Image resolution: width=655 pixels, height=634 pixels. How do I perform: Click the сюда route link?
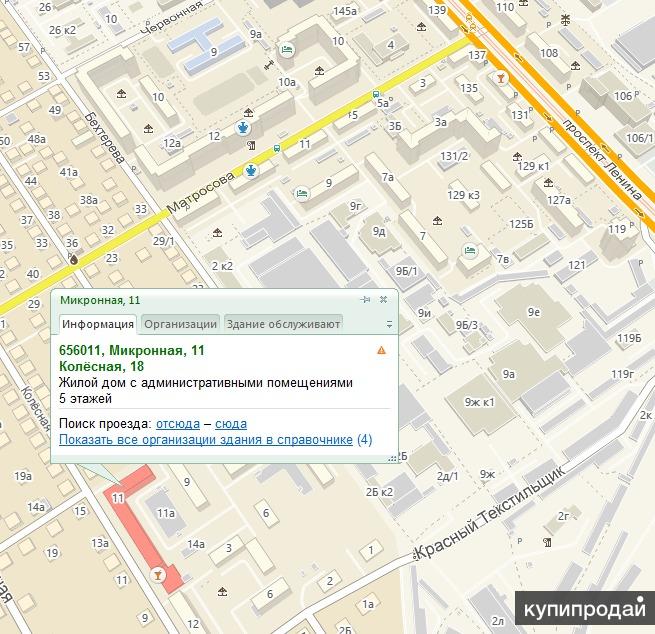231,424
